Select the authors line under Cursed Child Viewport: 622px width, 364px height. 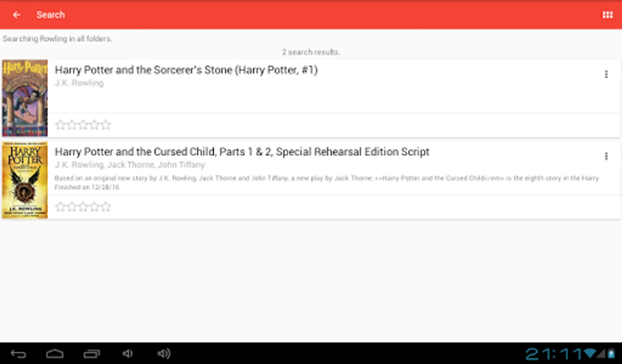(130, 165)
